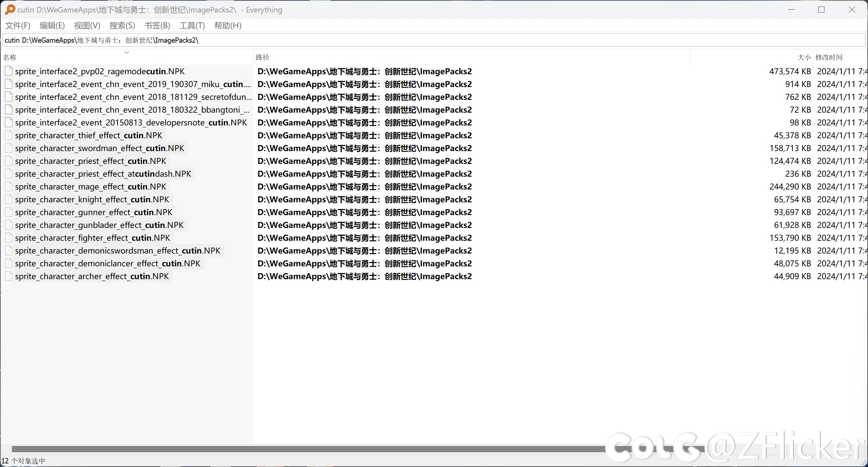This screenshot has width=868, height=467.
Task: Click the 473,574 KB size value
Action: coord(790,71)
